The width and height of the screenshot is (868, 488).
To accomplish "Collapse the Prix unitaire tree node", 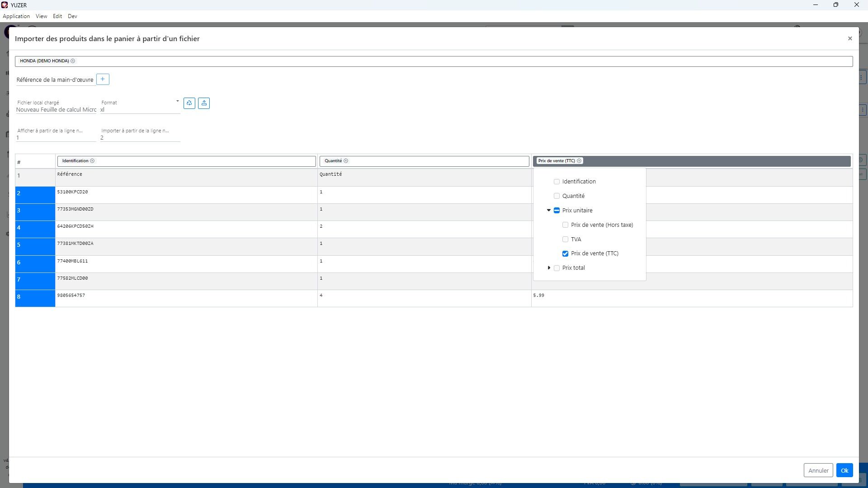I will click(549, 211).
